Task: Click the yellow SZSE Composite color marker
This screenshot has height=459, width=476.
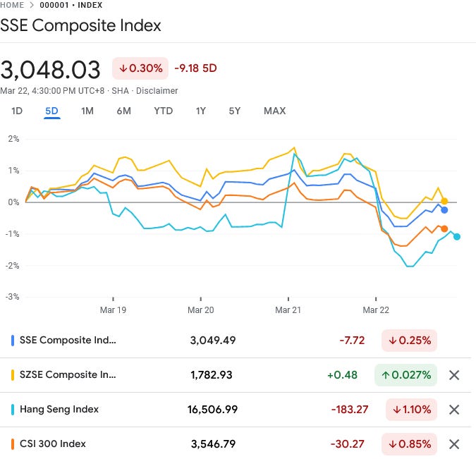Action: coord(13,375)
